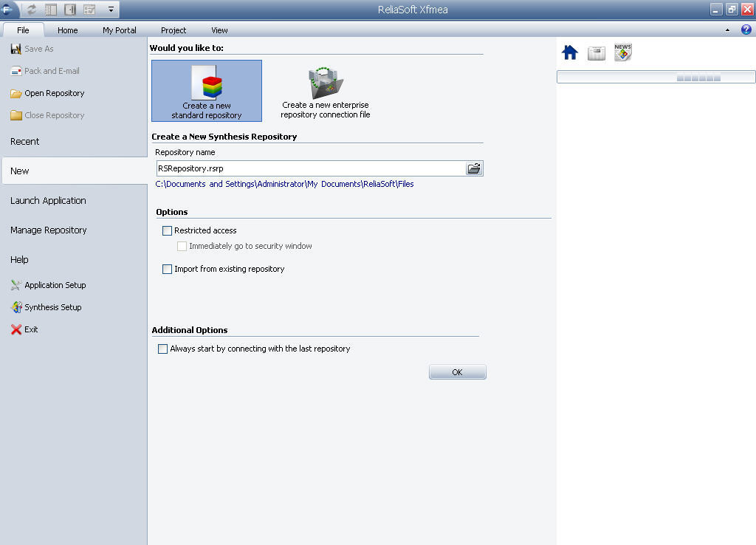The image size is (756, 545).
Task: Click the newspaper page icon in My Portal
Action: pos(597,53)
